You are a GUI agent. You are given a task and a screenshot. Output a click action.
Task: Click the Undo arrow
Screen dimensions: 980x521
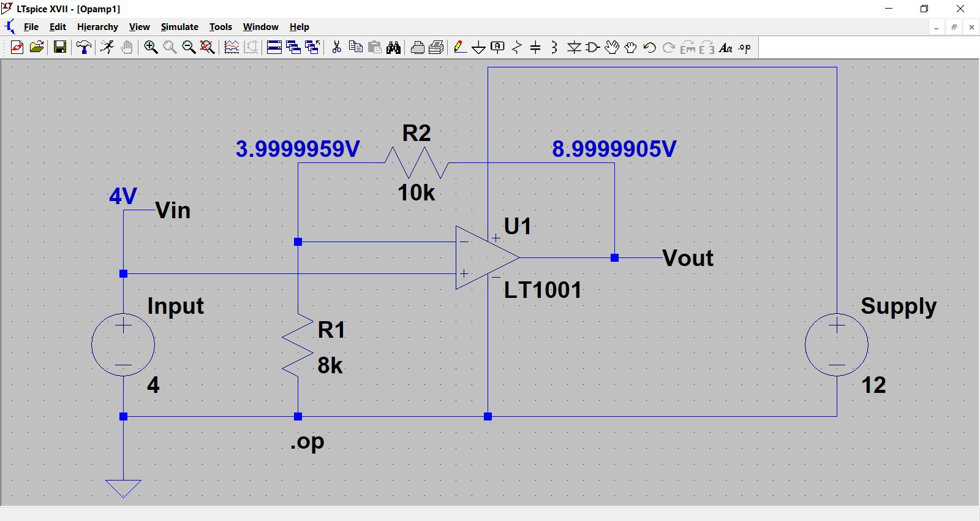650,47
